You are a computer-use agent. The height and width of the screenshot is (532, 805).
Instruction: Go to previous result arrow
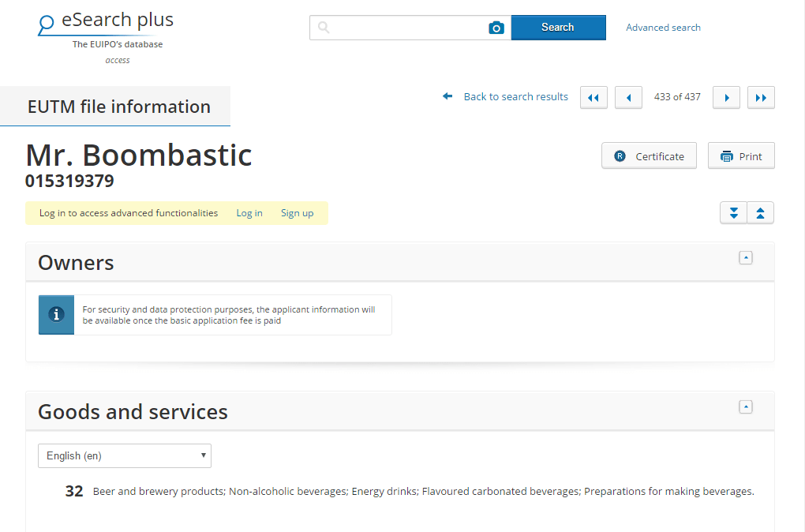[x=628, y=98]
